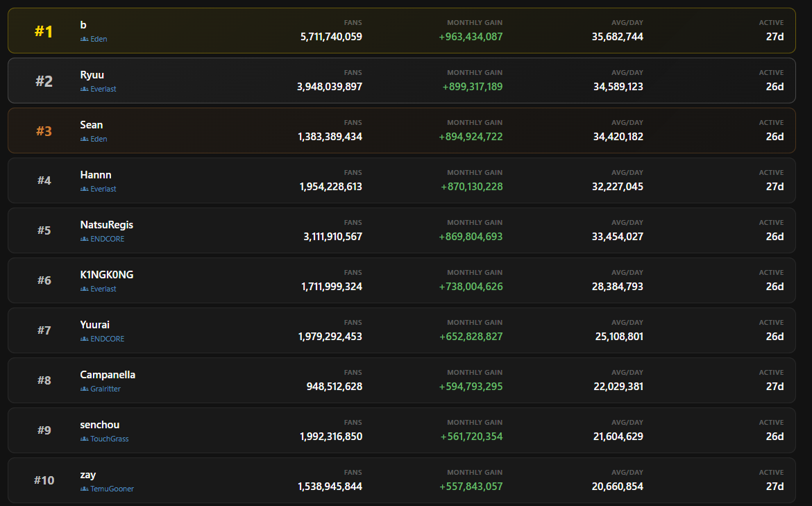Click the #9 rank number
The width and height of the screenshot is (812, 506).
(x=44, y=430)
